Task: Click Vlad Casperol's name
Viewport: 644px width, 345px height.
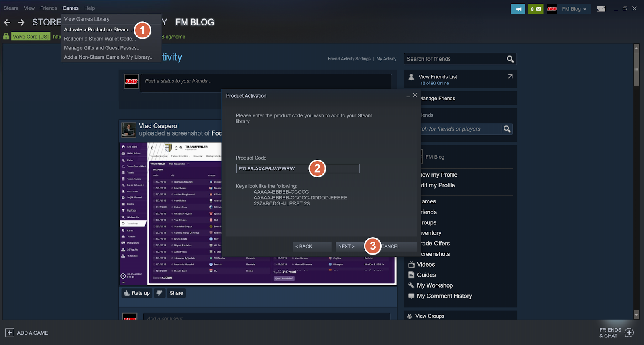Action: tap(159, 126)
